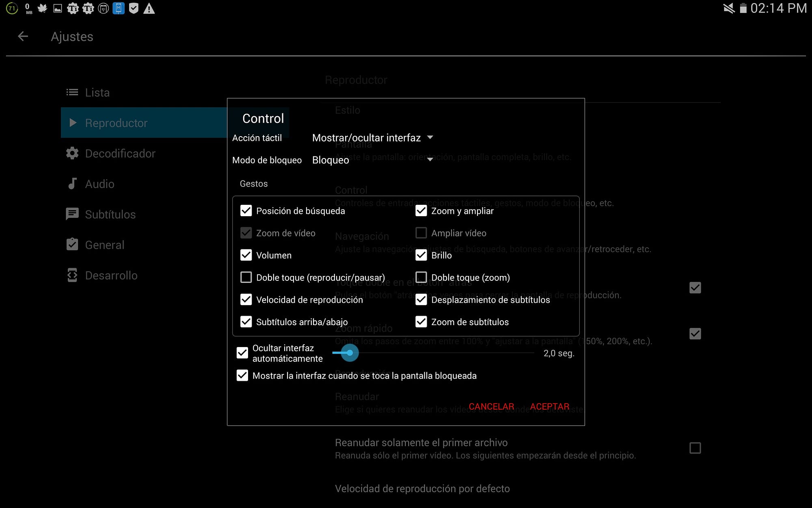Click the Desarrollo code icon
Image resolution: width=812 pixels, height=508 pixels.
[x=72, y=275]
